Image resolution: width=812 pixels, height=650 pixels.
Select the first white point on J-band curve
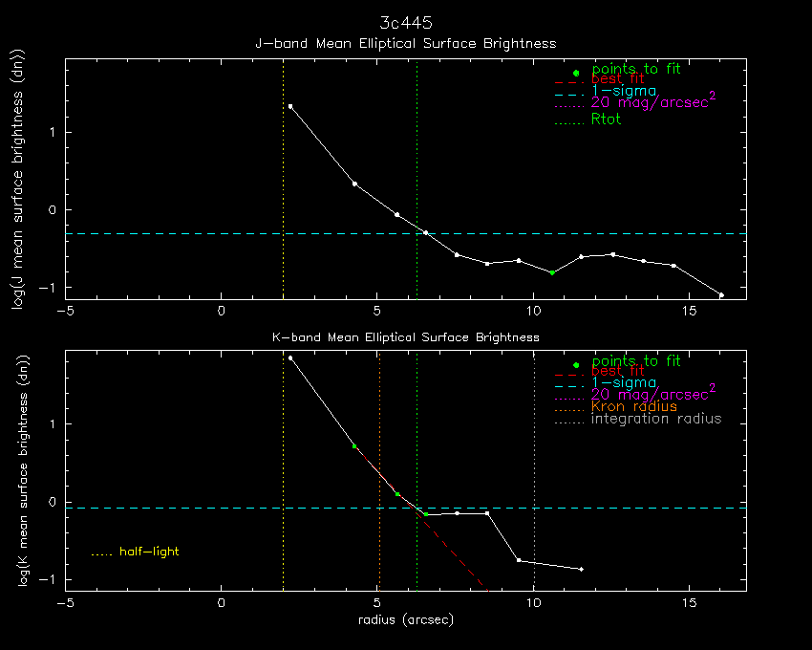pos(290,106)
